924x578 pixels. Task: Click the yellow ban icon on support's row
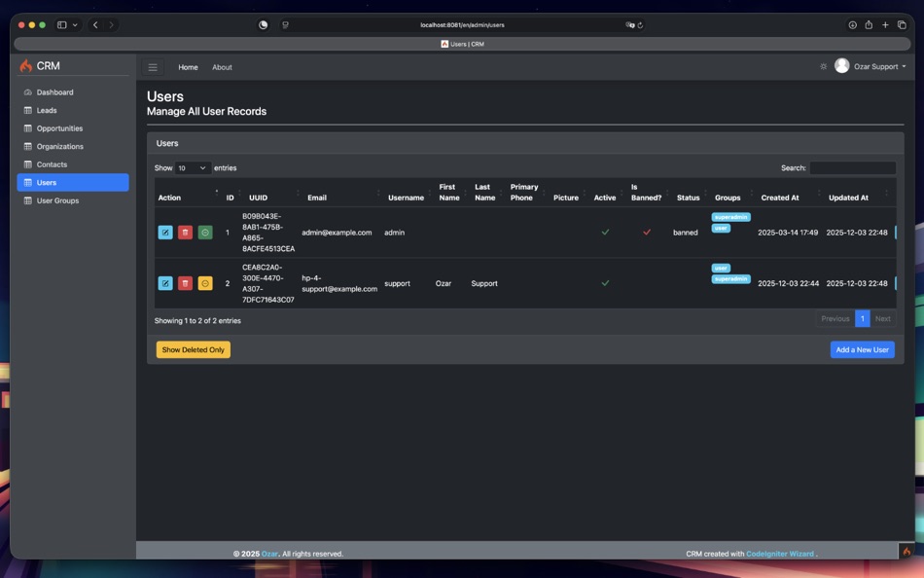pyautogui.click(x=203, y=282)
